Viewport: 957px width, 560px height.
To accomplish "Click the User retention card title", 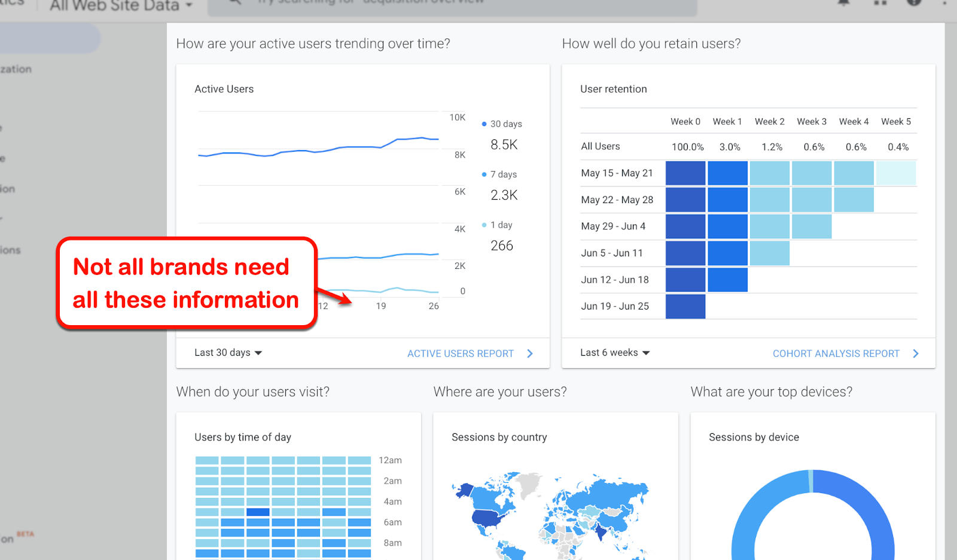I will [614, 89].
